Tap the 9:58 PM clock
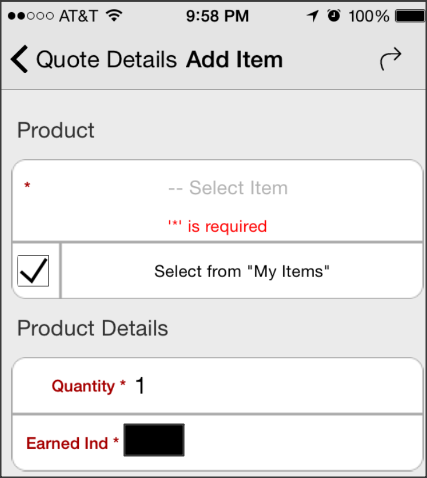Image resolution: width=427 pixels, height=478 pixels. (217, 16)
